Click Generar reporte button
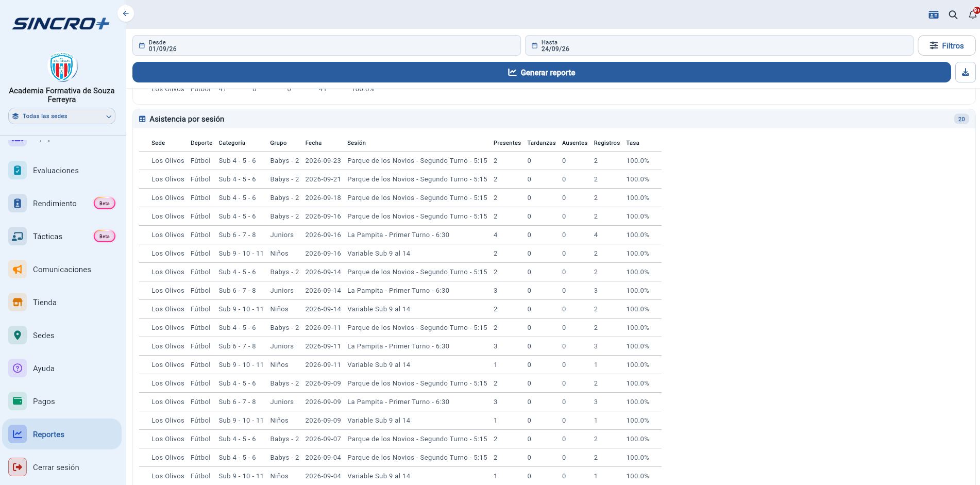Screen dimensions: 980x485 click(x=542, y=72)
